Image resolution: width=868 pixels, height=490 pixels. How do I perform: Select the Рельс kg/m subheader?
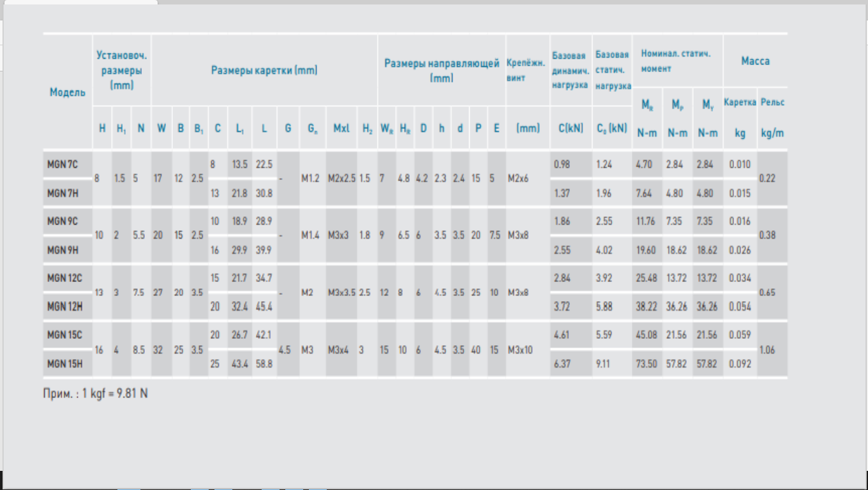772,117
